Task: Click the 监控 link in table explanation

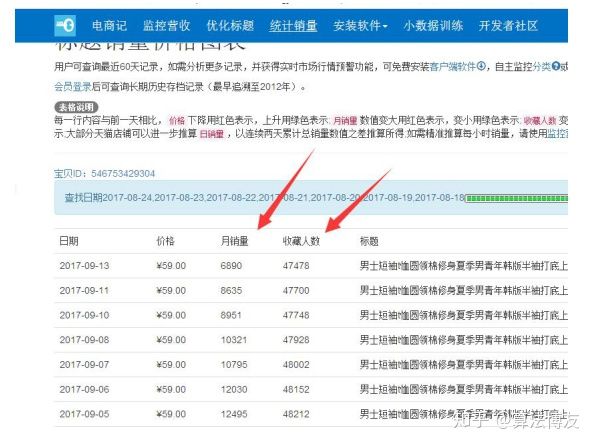Action: pos(558,134)
